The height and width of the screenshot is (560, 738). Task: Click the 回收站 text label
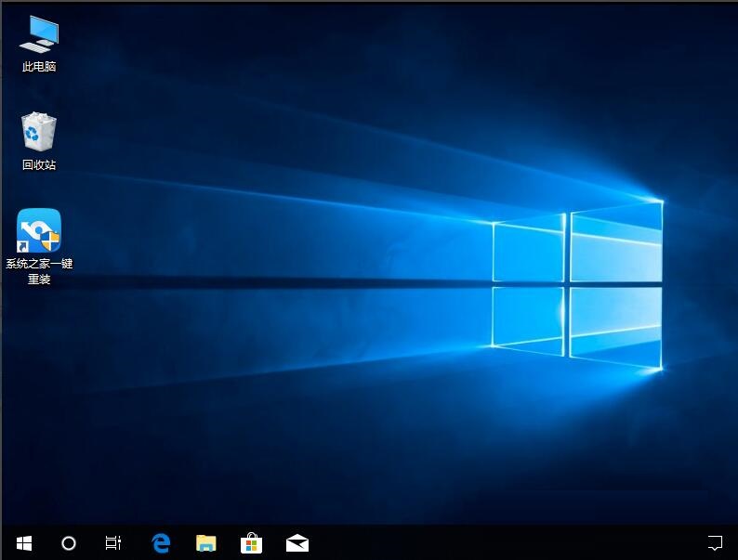point(39,164)
